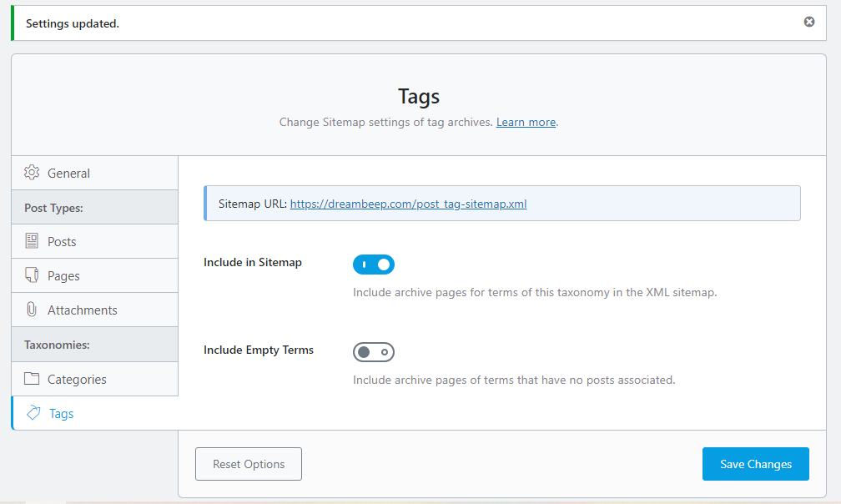
Task: Click the Tags label icon
Action: [x=33, y=413]
